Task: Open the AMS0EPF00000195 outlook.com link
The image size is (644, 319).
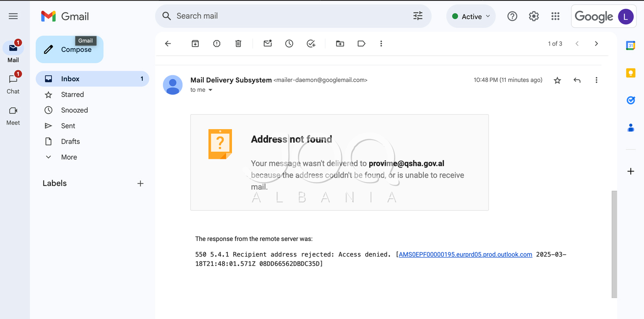Action: pyautogui.click(x=465, y=254)
